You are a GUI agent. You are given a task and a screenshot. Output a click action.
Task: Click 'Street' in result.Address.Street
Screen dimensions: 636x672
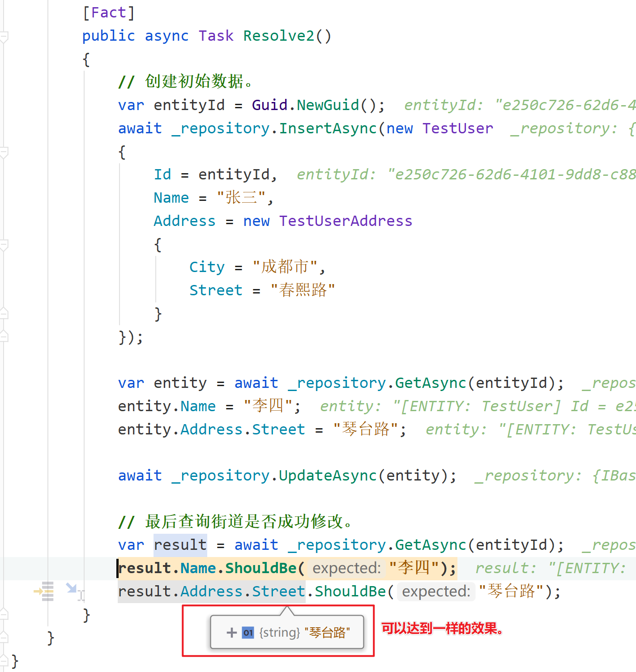click(x=278, y=591)
